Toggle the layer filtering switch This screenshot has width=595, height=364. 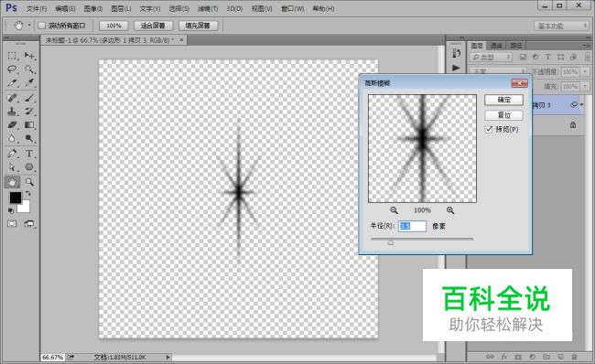588,57
